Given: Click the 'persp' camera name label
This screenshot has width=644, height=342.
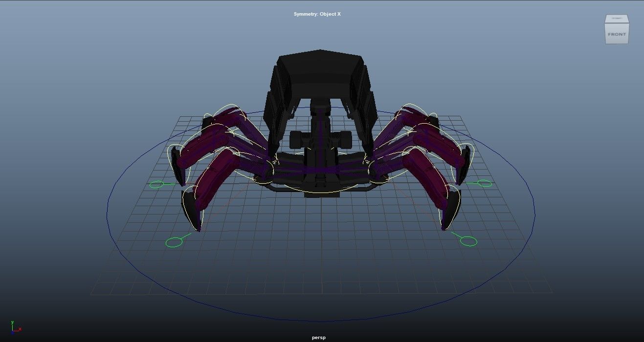Looking at the screenshot, I should pos(319,338).
